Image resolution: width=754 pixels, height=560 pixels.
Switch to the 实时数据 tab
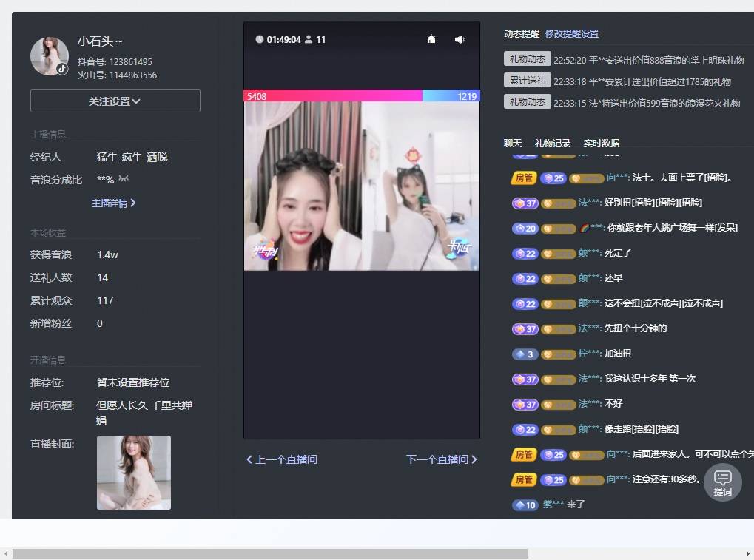601,144
